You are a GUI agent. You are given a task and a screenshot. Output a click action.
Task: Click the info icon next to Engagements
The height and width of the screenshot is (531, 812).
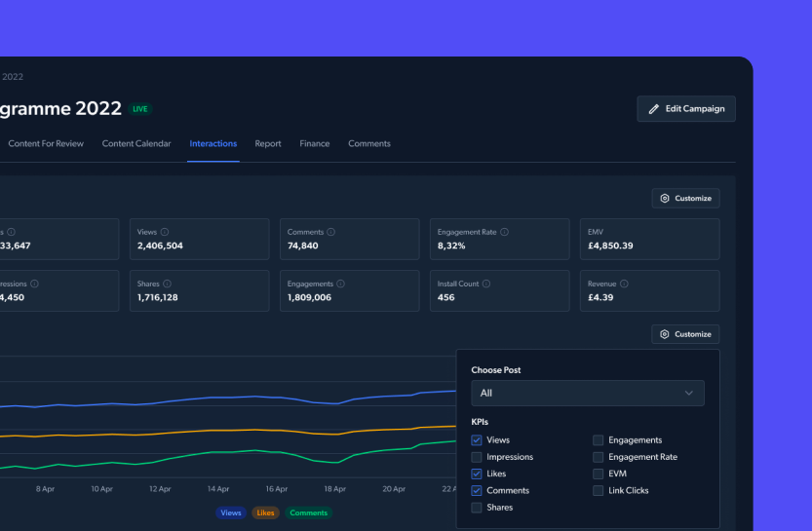tap(341, 284)
